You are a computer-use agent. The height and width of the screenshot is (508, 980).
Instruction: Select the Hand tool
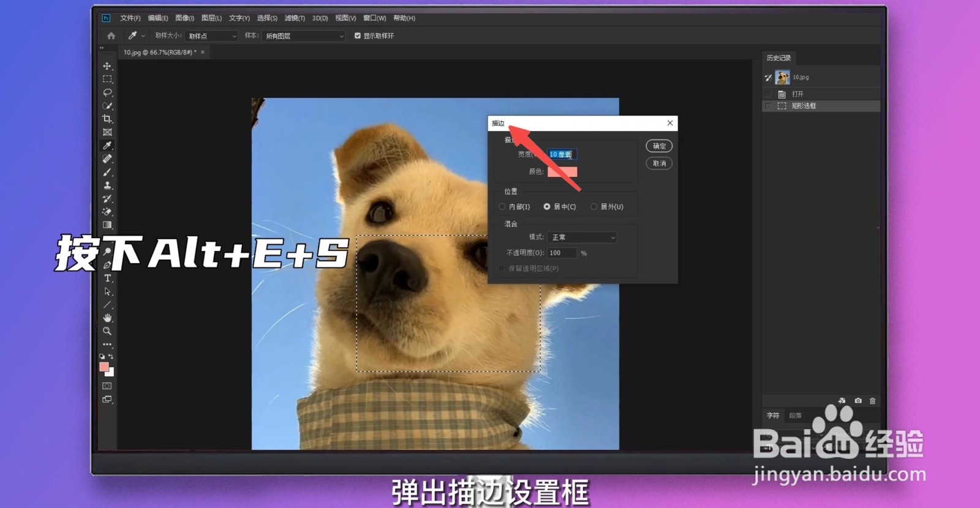point(107,318)
